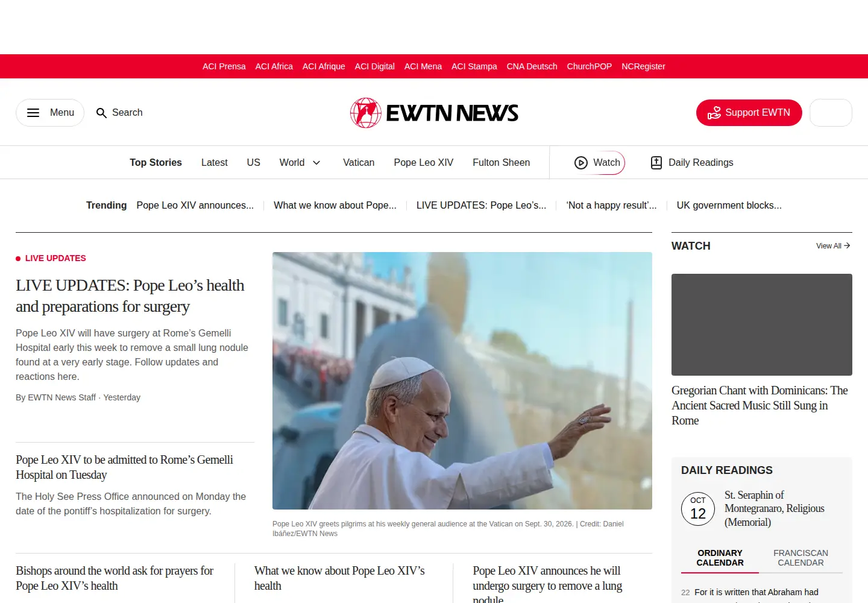Open trending "'Not a happy result'..." story
Screen dimensions: 868x603
(611, 206)
